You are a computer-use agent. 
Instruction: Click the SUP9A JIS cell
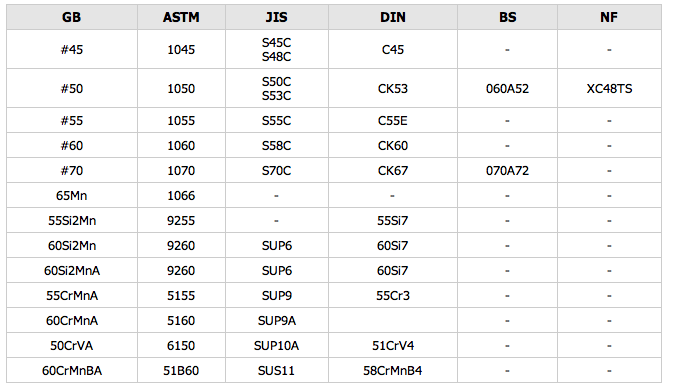[277, 320]
